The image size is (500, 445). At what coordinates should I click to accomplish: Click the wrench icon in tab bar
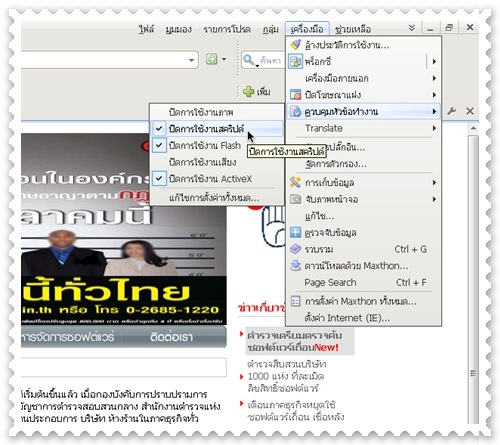tap(451, 111)
